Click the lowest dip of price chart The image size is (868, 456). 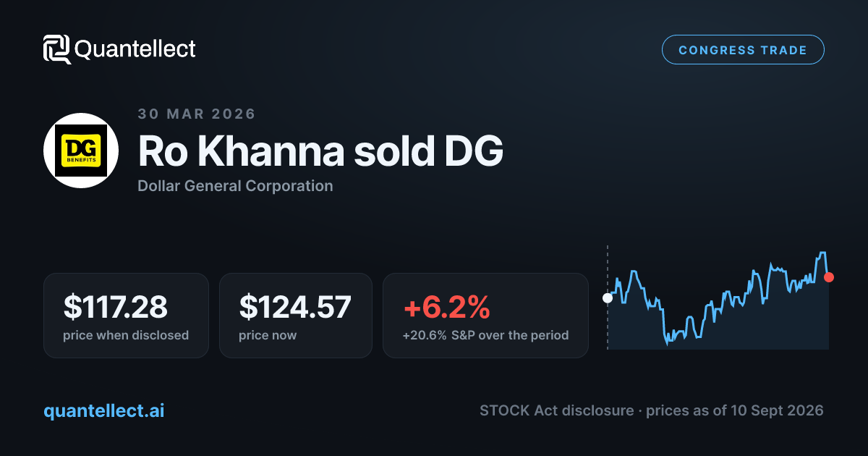pos(668,342)
